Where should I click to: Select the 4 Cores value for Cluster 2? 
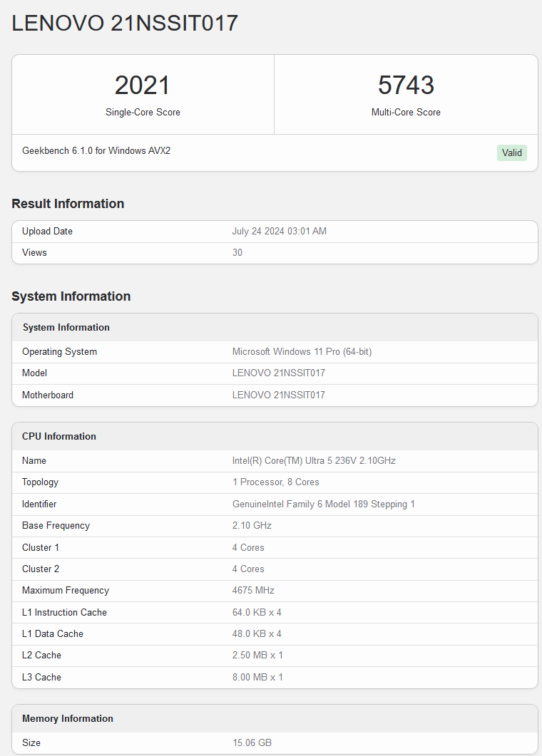pyautogui.click(x=248, y=569)
